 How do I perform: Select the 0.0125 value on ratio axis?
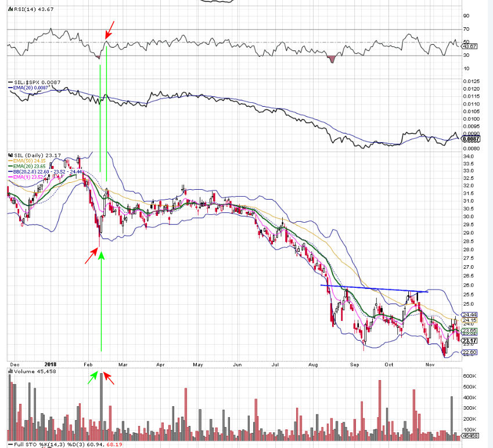pos(472,81)
